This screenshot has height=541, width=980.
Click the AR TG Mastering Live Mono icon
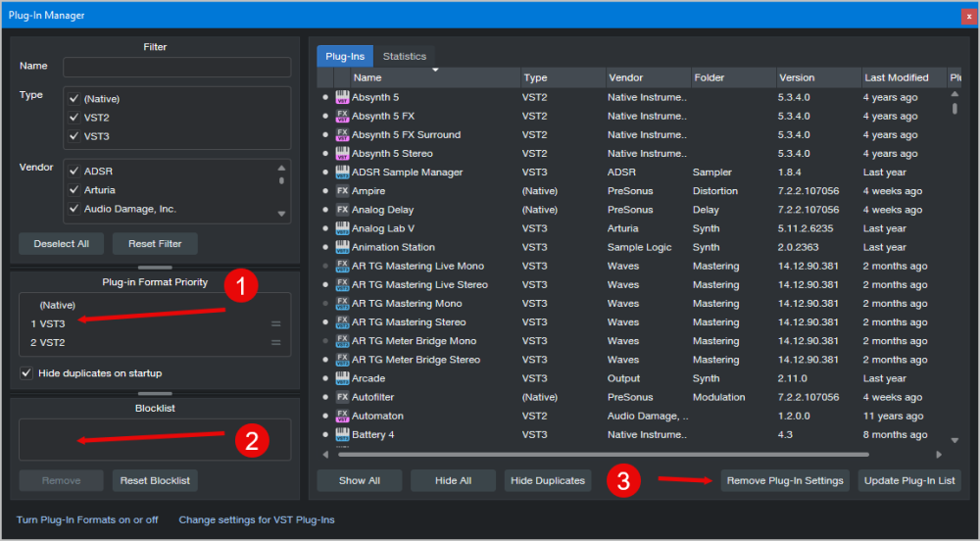pyautogui.click(x=342, y=267)
